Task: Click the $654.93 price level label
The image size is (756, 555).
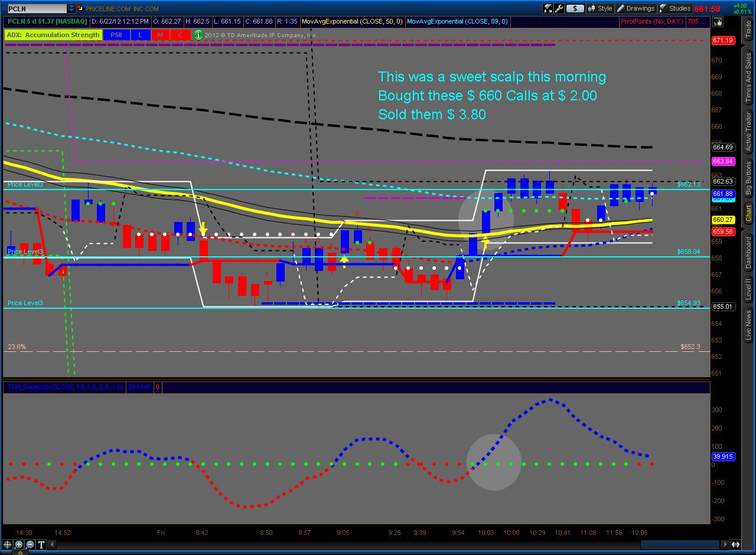Action: 689,303
